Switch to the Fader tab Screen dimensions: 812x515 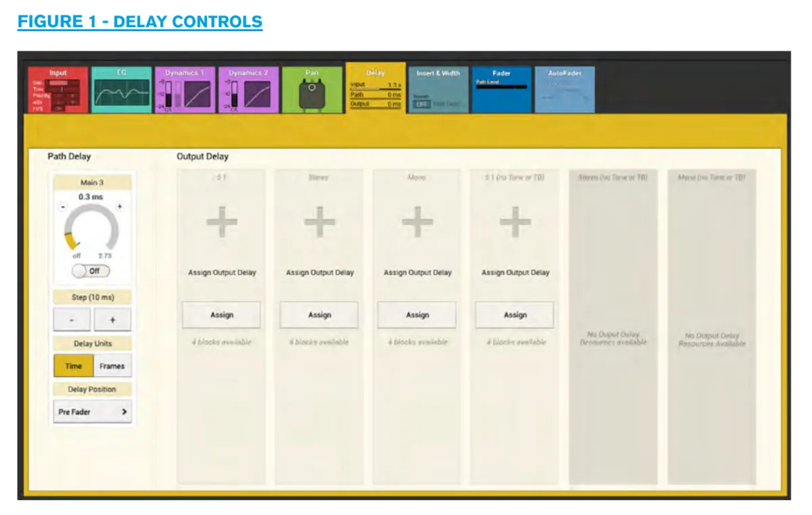[x=502, y=89]
